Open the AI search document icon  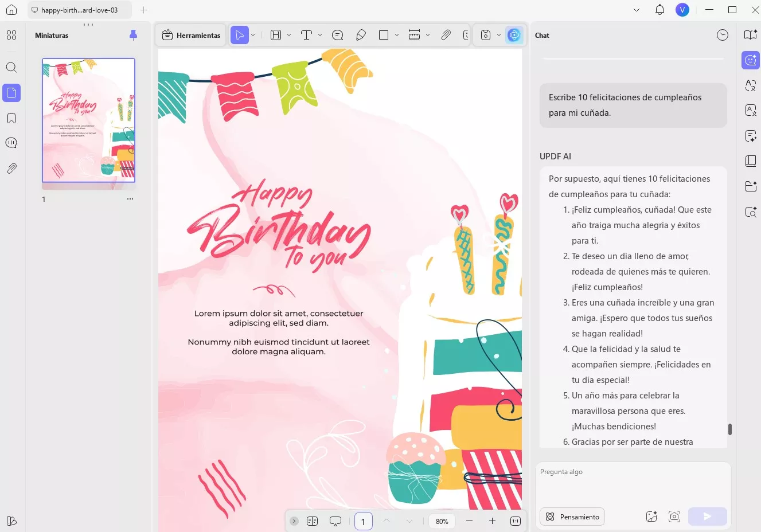coord(751,212)
